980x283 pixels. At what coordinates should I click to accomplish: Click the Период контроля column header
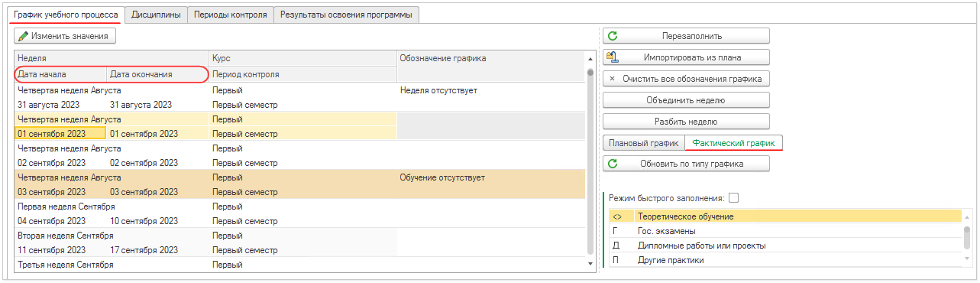click(302, 74)
